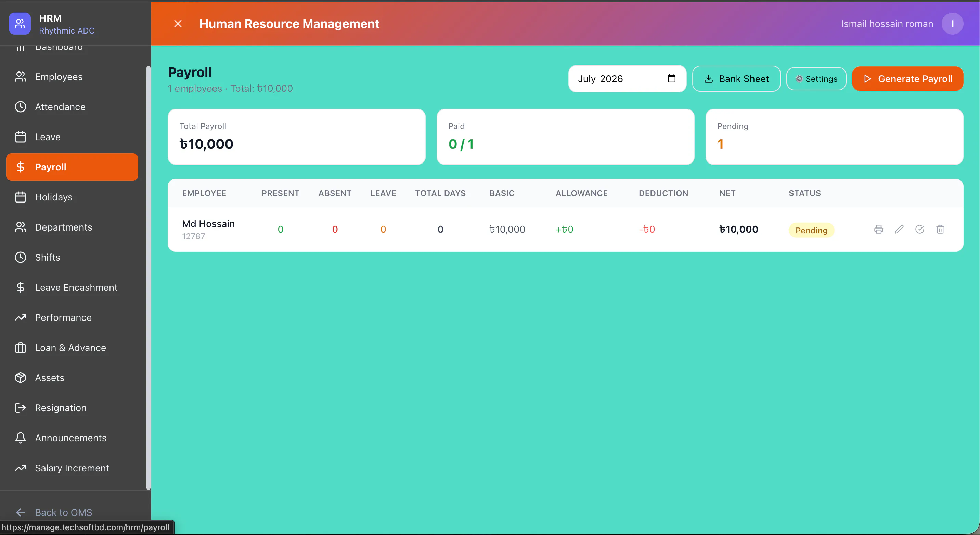
Task: Click the ALLOWANCE column header
Action: click(582, 193)
